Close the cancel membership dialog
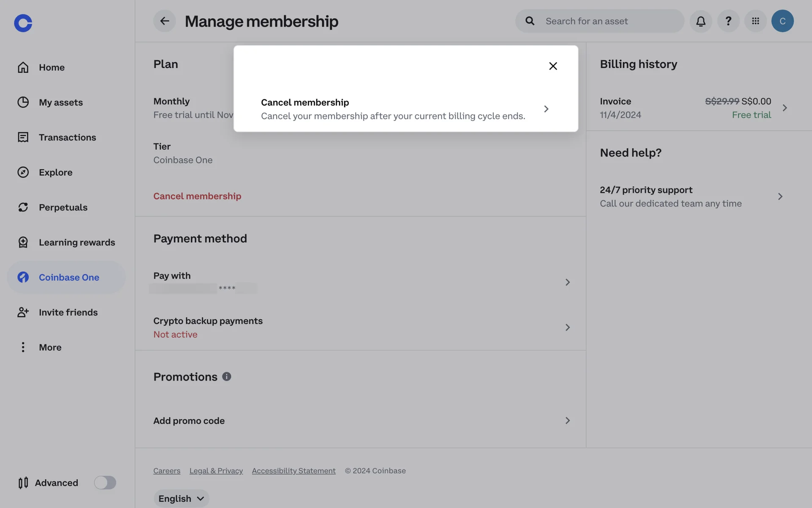 tap(553, 66)
